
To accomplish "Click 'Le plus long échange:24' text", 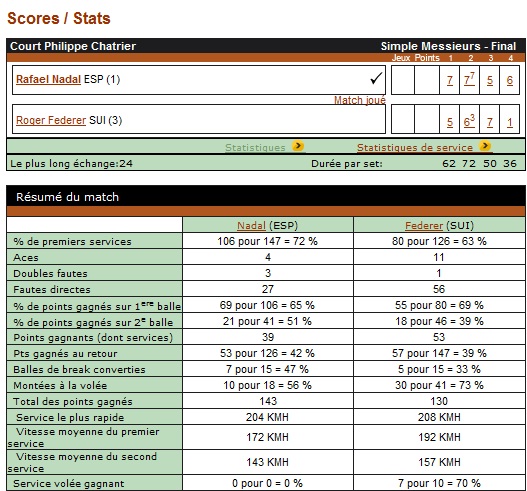I will click(x=71, y=164).
